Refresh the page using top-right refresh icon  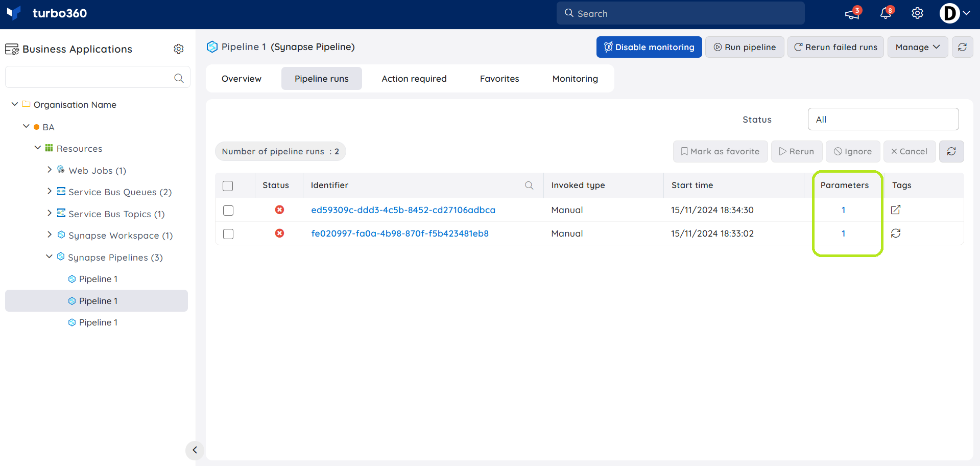point(962,47)
